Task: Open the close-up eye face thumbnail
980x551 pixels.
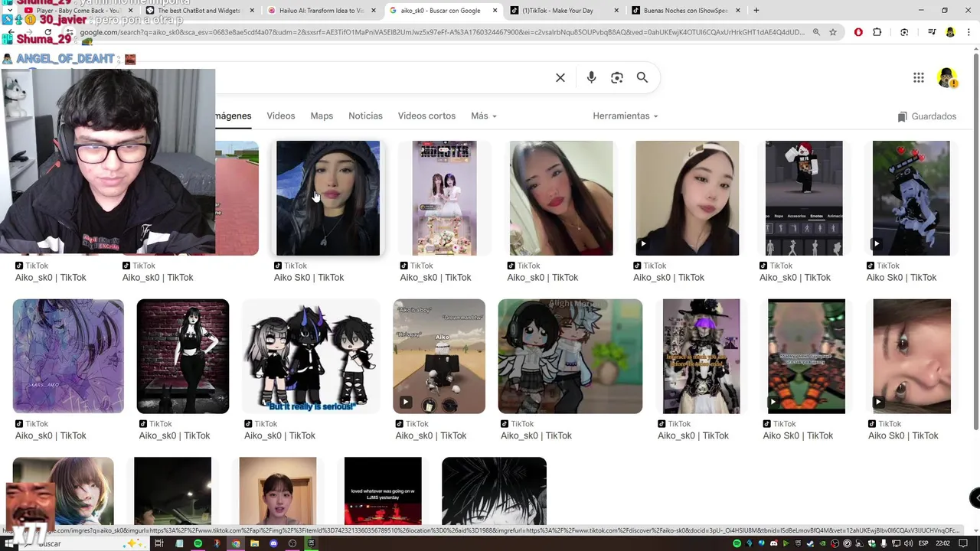Action: pos(911,357)
